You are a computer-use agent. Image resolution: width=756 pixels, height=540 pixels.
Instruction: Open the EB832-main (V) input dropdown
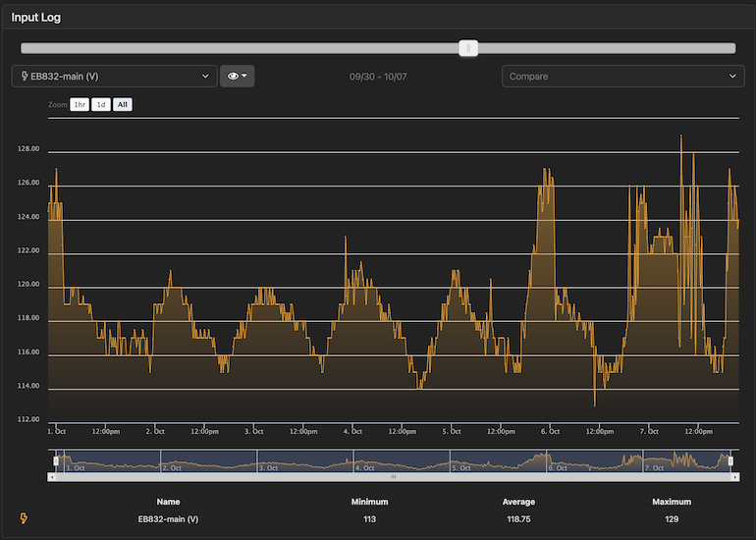[x=114, y=77]
